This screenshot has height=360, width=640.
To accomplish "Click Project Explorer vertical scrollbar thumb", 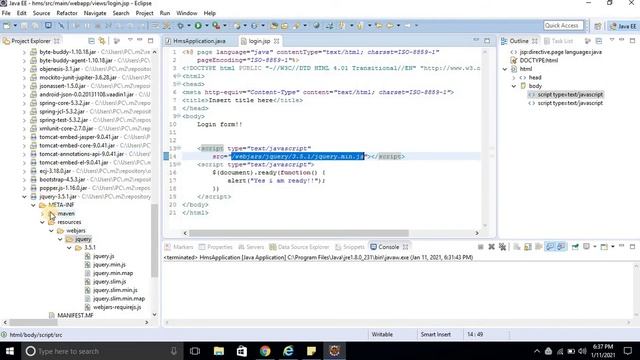I will 154,241.
